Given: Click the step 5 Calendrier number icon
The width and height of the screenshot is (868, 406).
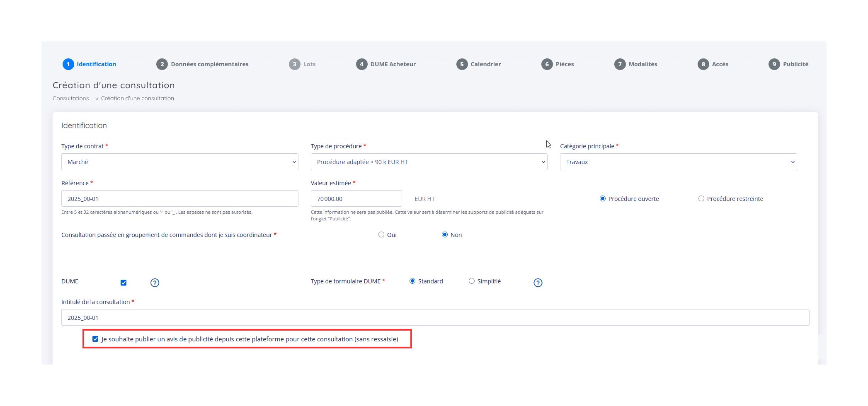Looking at the screenshot, I should (461, 64).
